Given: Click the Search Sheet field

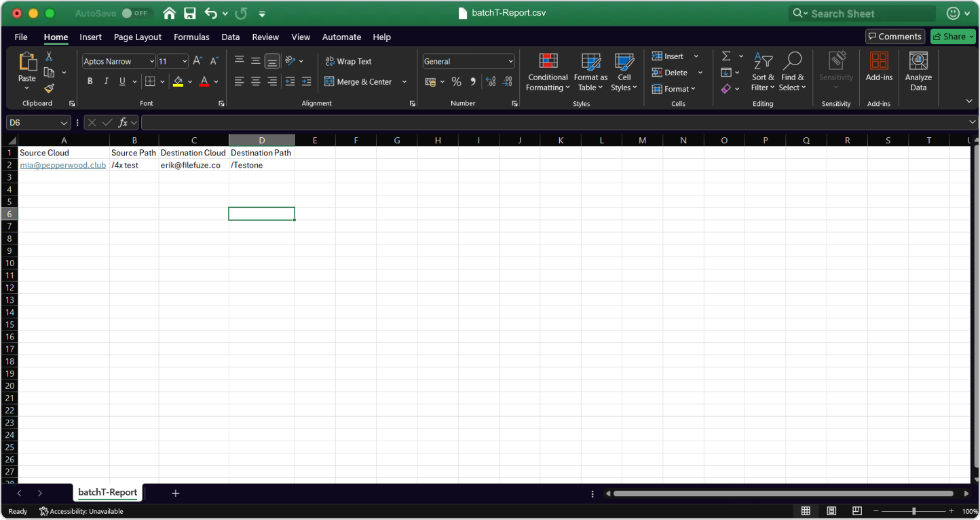Looking at the screenshot, I should [x=863, y=14].
